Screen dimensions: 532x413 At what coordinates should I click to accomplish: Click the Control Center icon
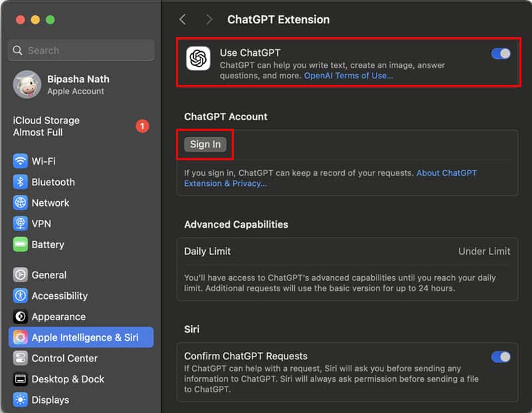point(21,359)
